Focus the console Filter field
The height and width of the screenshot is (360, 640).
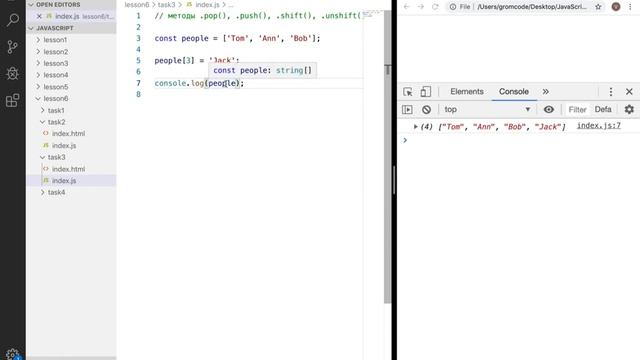[577, 109]
